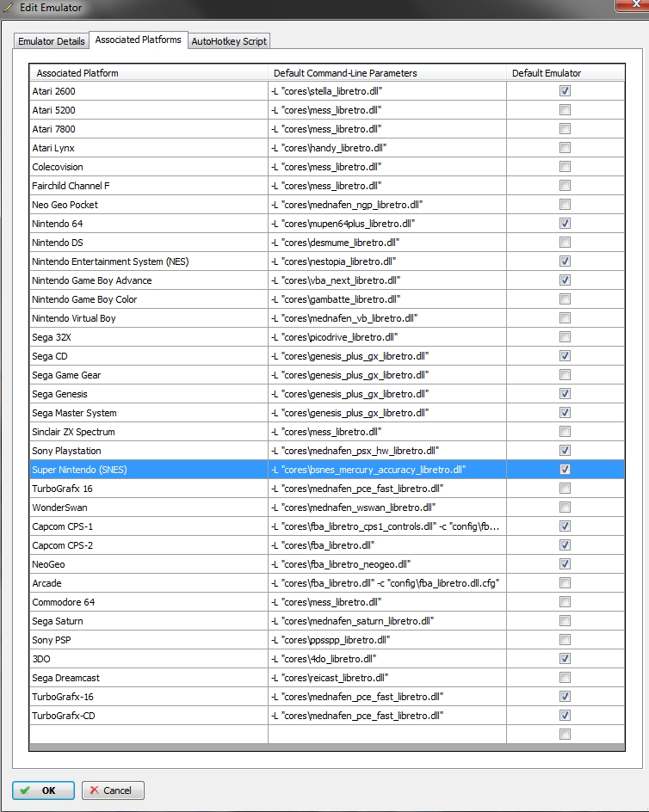Edit the bsnes_mercury_accuracy_libretro.dll parameter cell

point(387,469)
